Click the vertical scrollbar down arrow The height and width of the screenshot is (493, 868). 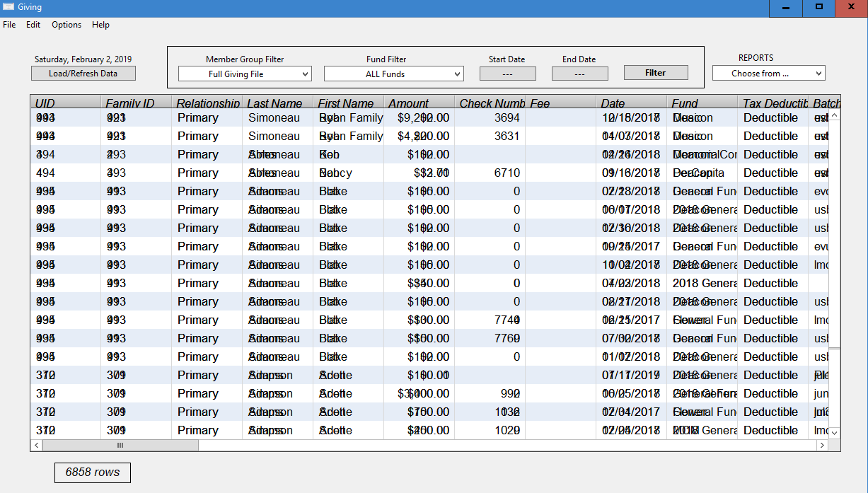pos(834,432)
